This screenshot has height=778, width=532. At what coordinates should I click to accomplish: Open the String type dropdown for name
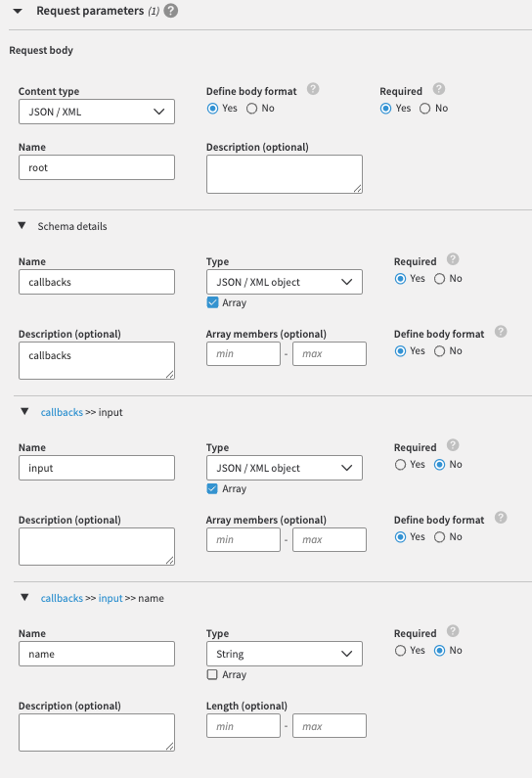click(x=285, y=654)
